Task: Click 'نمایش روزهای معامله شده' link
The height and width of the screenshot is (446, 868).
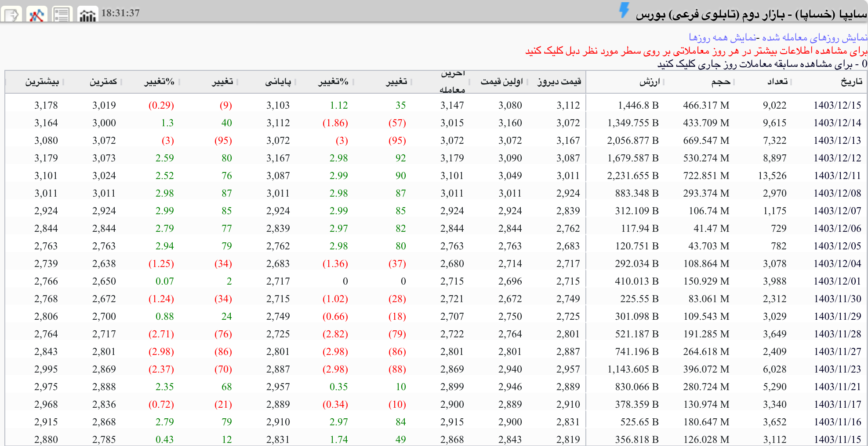Action: (814, 37)
